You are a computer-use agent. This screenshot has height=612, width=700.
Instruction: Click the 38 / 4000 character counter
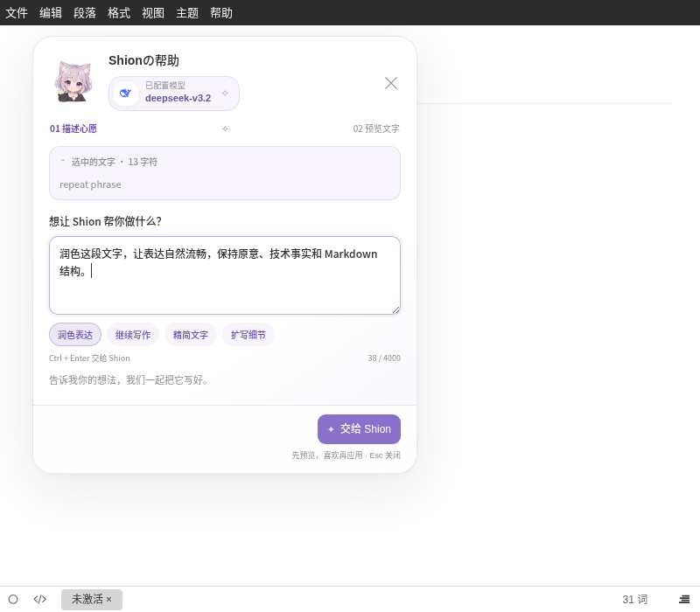tap(384, 358)
